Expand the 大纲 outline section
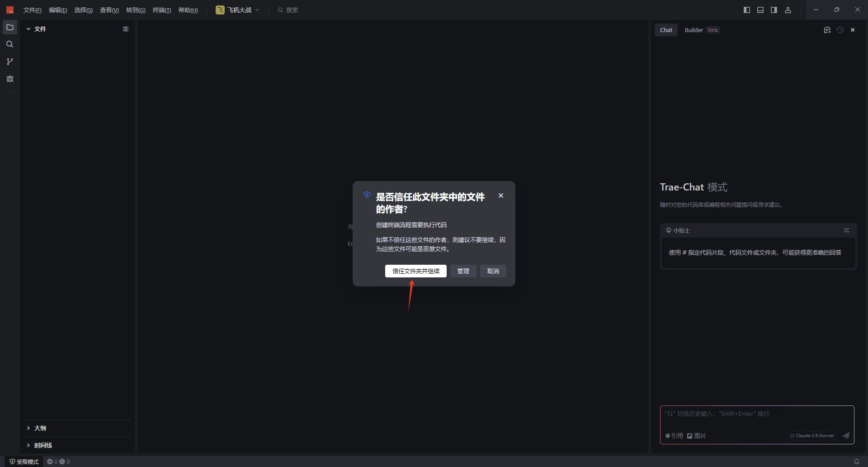The width and height of the screenshot is (868, 467). (x=40, y=428)
